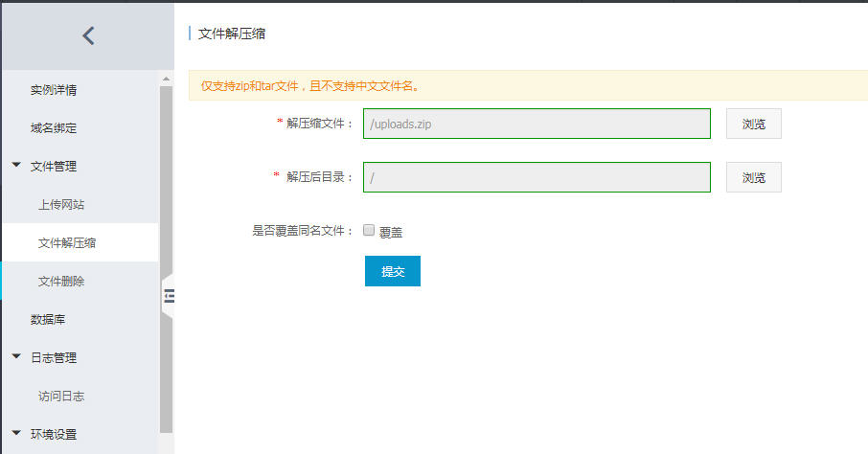This screenshot has height=454, width=868.
Task: Collapse sidebar using the handle icon
Action: [x=169, y=296]
